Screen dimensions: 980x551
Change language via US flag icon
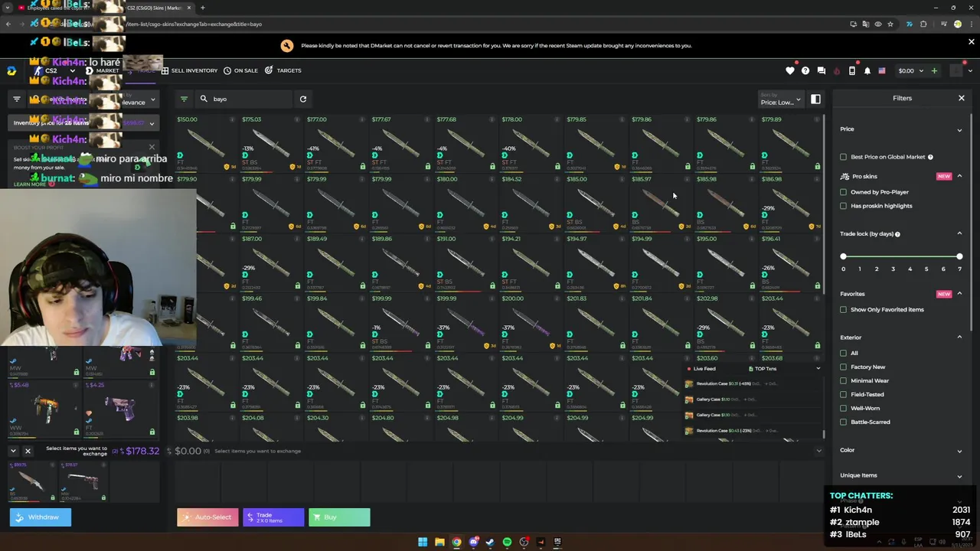click(882, 70)
